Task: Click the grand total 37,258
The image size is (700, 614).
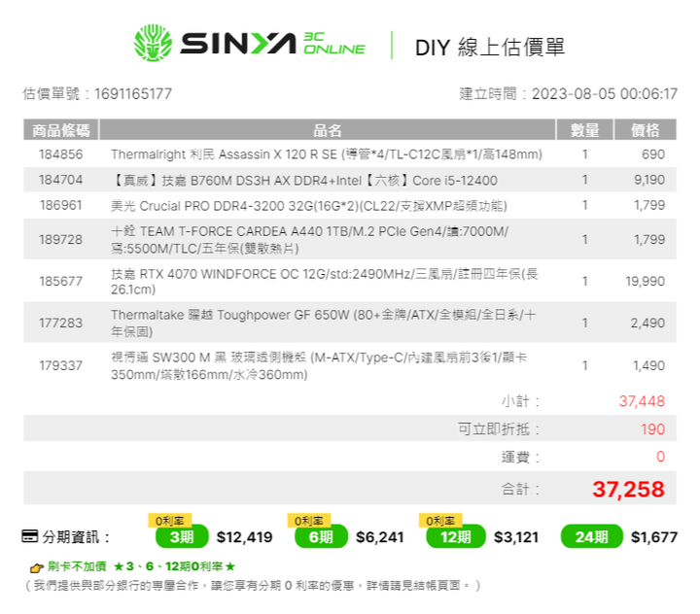Action: (629, 489)
